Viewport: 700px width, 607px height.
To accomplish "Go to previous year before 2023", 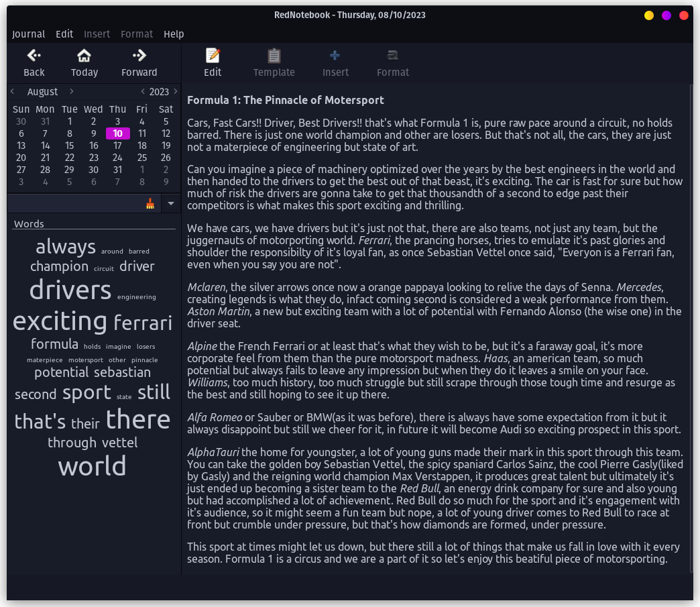I will [x=143, y=91].
